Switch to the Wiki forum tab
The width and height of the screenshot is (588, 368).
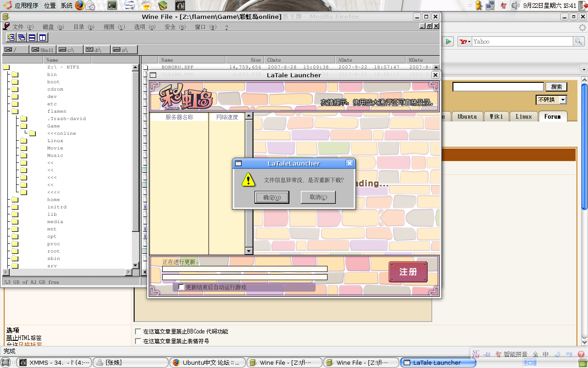click(x=496, y=116)
